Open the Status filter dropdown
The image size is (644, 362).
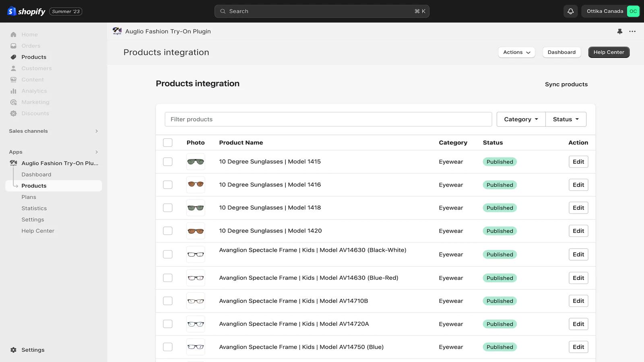pyautogui.click(x=566, y=119)
